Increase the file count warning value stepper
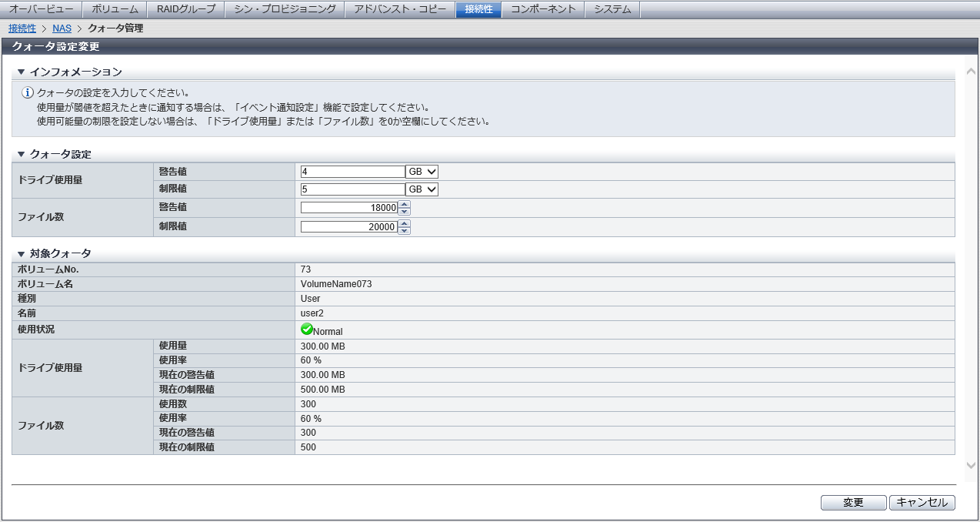Viewport: 980px width, 522px height. click(405, 204)
